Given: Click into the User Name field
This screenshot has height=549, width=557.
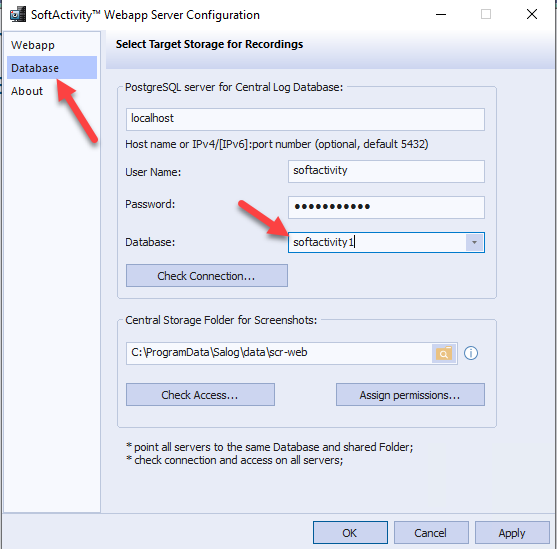Looking at the screenshot, I should (386, 171).
